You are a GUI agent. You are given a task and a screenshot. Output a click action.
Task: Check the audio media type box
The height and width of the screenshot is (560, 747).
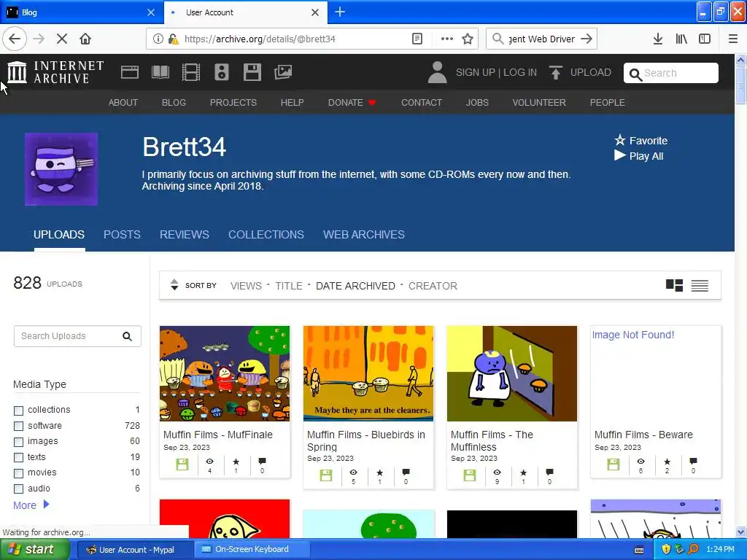[18, 489]
